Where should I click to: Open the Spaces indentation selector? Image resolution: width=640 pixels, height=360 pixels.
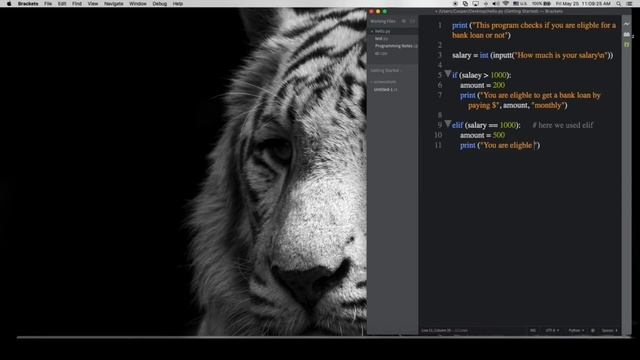pyautogui.click(x=609, y=331)
